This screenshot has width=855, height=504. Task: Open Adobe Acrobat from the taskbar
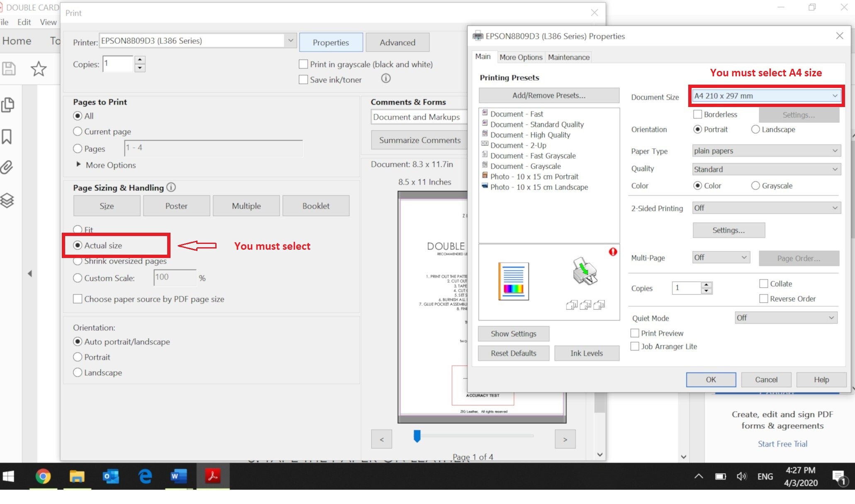pos(213,476)
